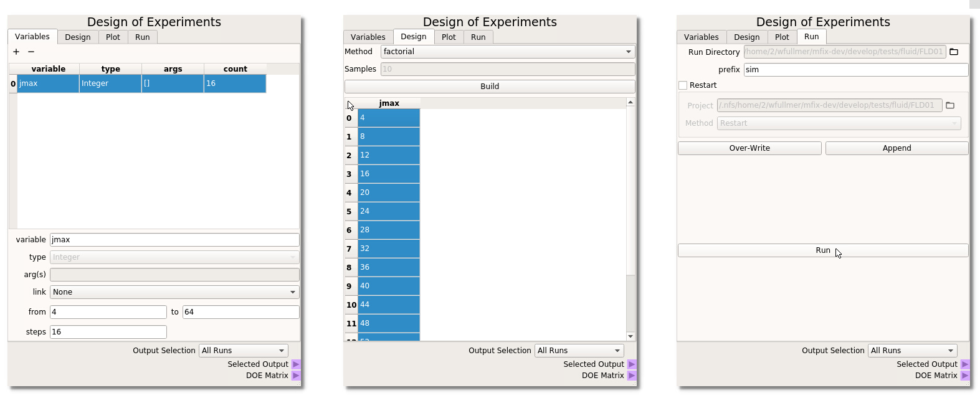Open the Plot tab next to the active Run tab
The image size is (980, 398).
pyautogui.click(x=782, y=37)
